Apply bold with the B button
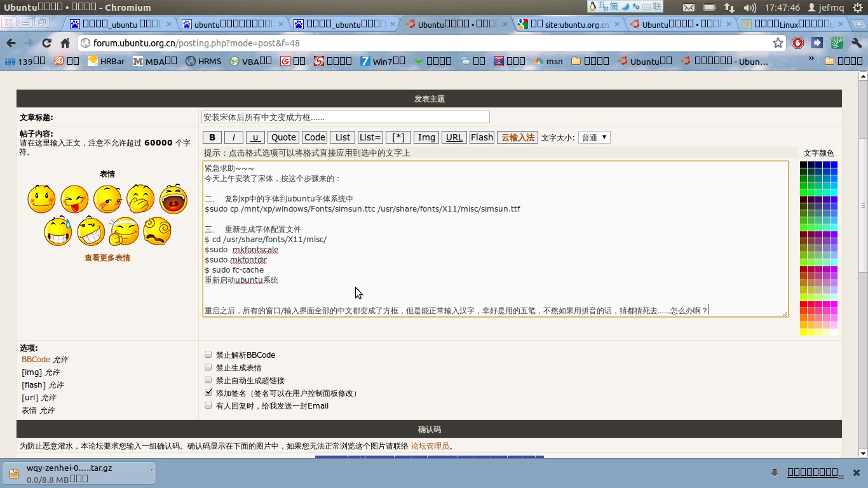This screenshot has width=868, height=488. point(212,137)
